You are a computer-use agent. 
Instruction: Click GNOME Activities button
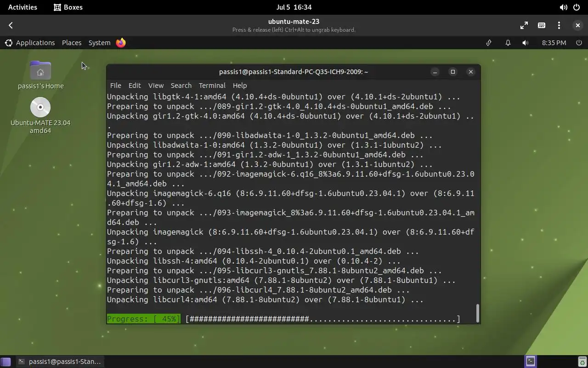point(23,7)
